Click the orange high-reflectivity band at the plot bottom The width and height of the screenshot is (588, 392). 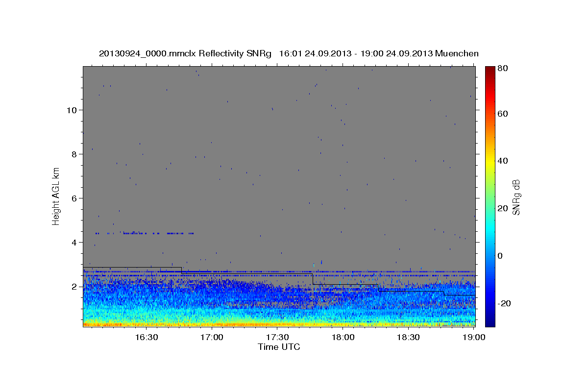point(279,324)
